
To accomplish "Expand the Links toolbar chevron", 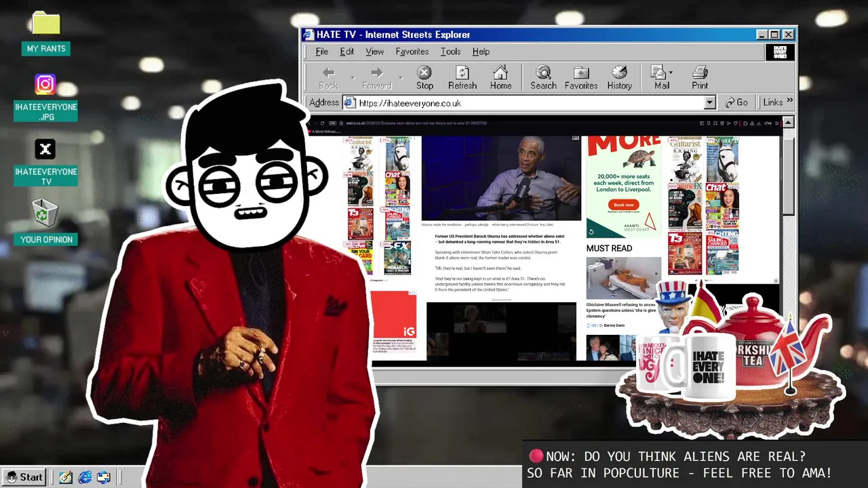I will [x=789, y=102].
